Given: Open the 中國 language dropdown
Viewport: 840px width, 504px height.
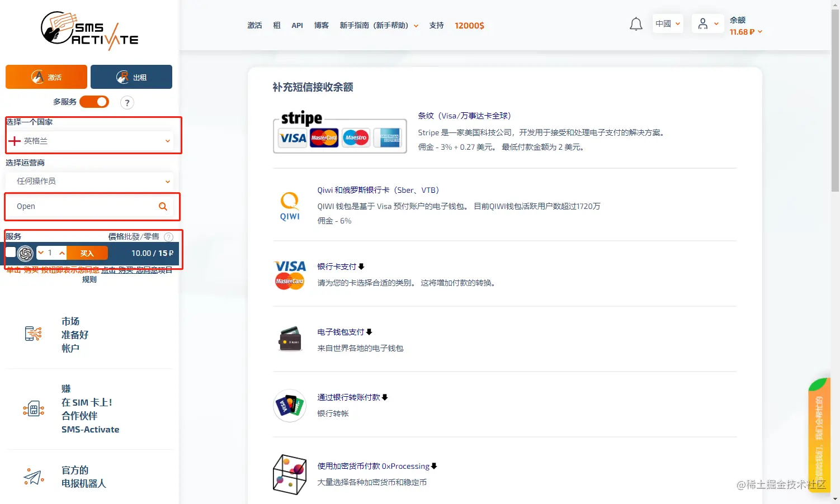Looking at the screenshot, I should pos(668,23).
